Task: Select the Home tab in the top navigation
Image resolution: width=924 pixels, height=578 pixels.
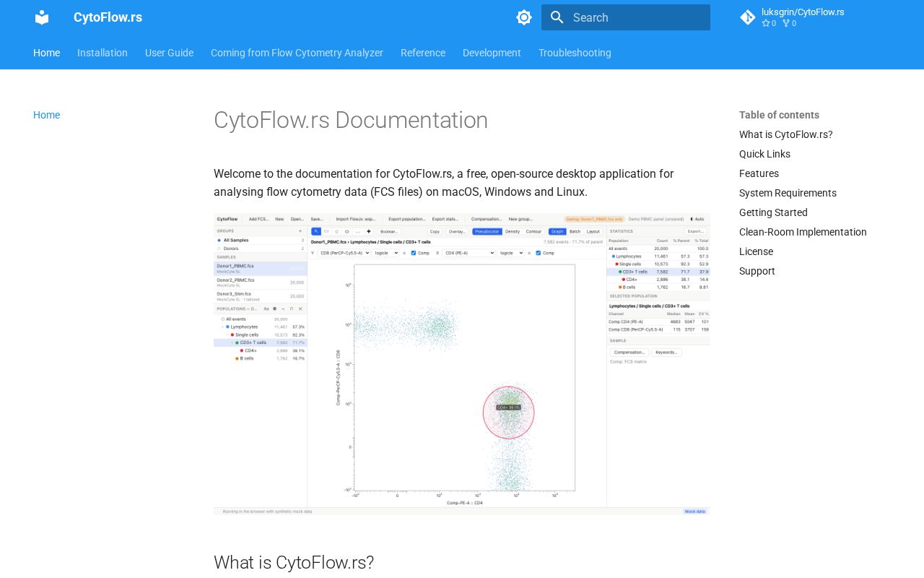Action: point(46,53)
